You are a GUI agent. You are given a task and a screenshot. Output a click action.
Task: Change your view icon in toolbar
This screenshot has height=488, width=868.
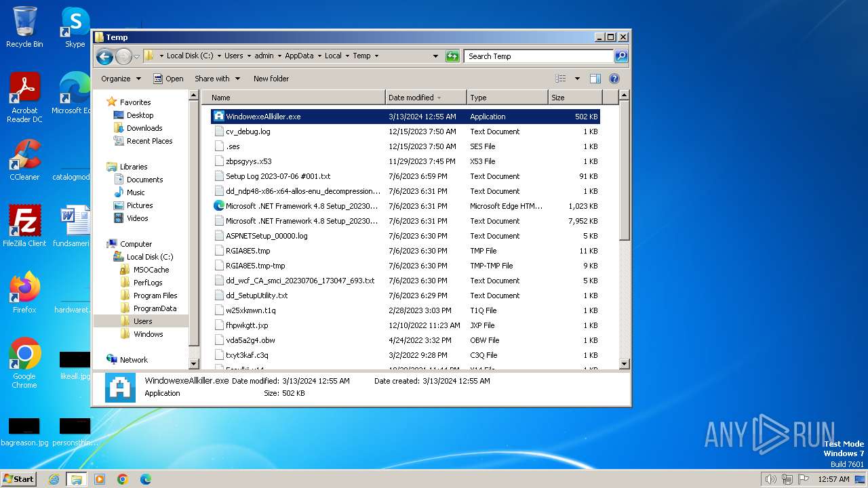pos(561,79)
